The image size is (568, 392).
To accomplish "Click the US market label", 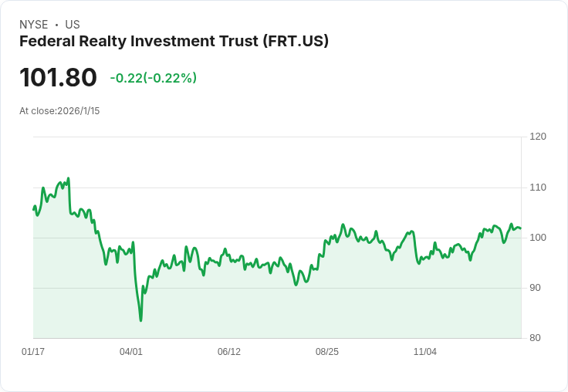I will tap(73, 25).
